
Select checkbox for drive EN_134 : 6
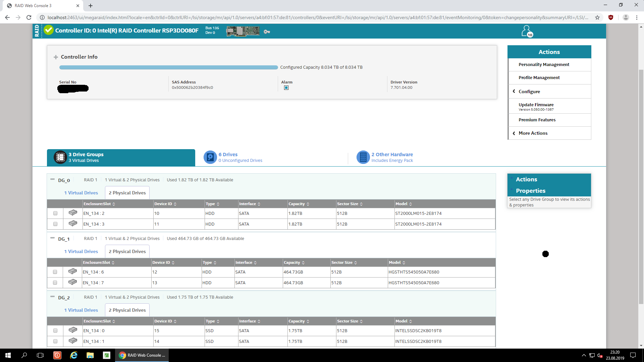[x=55, y=272]
